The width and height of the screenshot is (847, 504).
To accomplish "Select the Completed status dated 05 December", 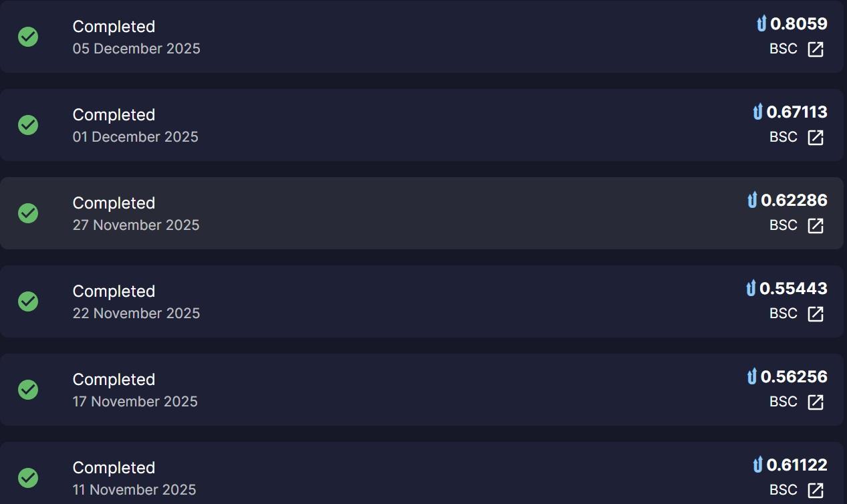I will pyautogui.click(x=114, y=27).
